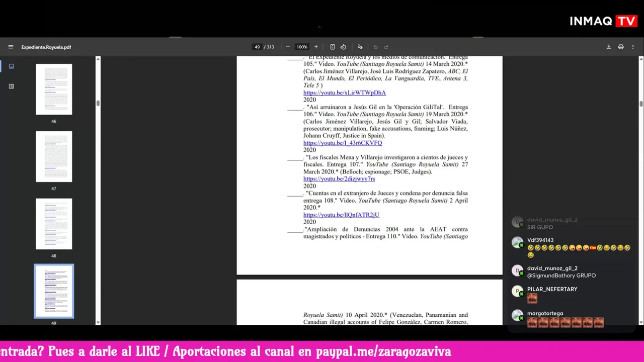Open the youtu.be/I_43r6CKVFQ link

coord(343,143)
